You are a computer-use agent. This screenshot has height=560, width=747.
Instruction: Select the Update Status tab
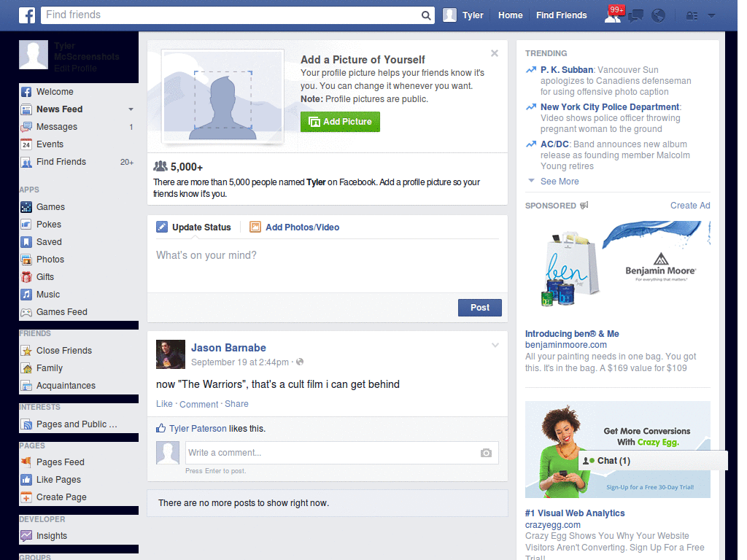(194, 227)
